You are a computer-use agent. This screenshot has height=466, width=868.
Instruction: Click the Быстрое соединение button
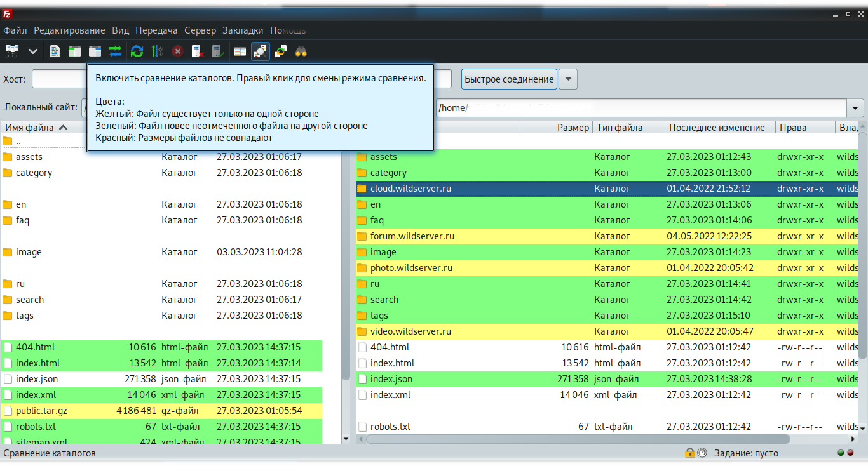(x=509, y=79)
